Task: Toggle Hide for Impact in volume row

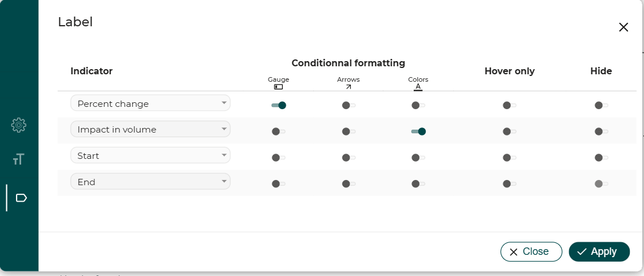Action: coord(601,131)
